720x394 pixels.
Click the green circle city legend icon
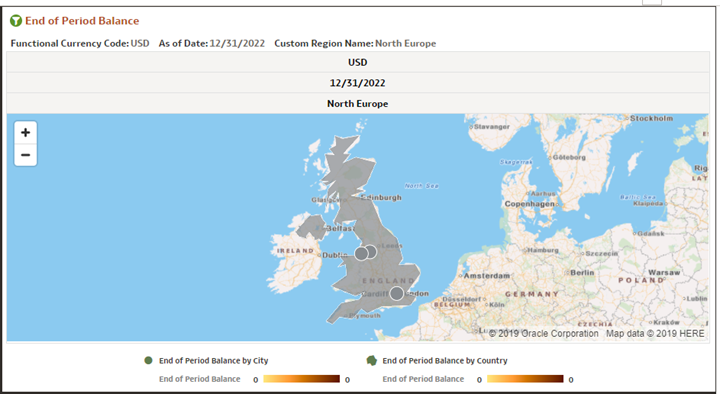click(x=148, y=360)
